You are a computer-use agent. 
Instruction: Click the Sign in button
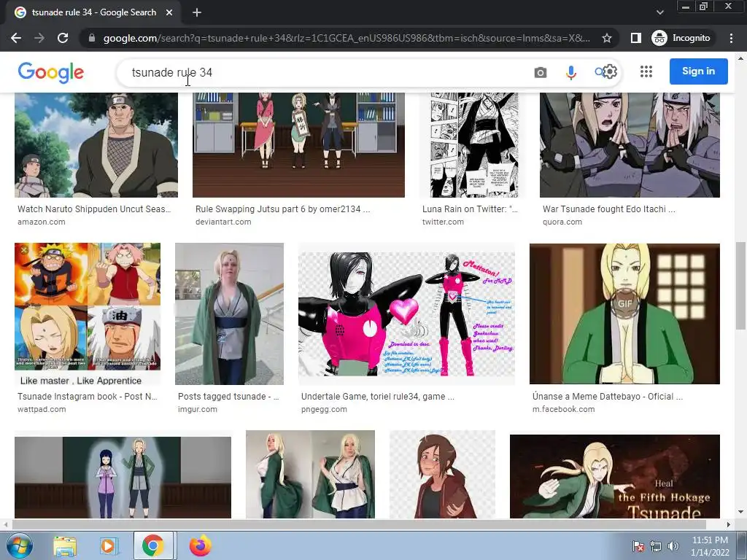click(698, 71)
